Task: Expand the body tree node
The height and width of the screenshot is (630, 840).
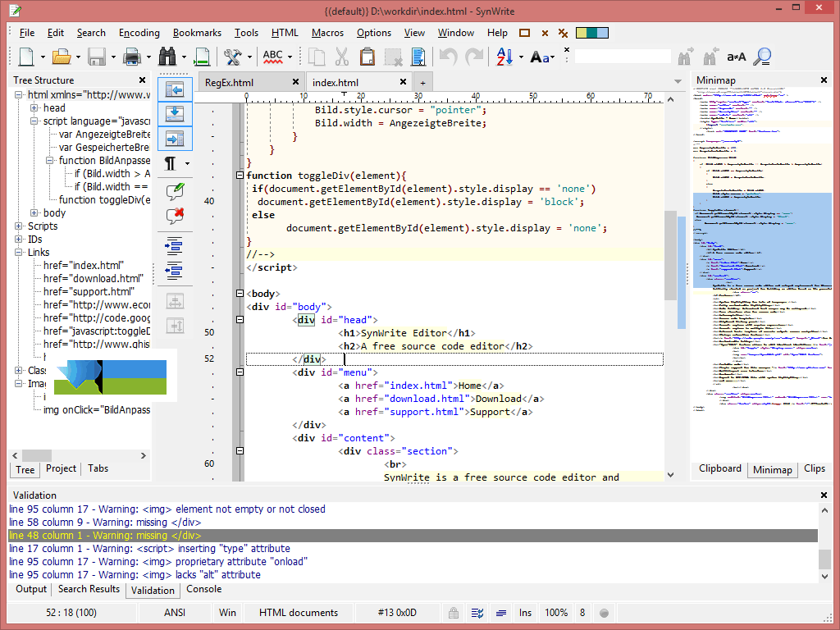Action: tap(34, 212)
